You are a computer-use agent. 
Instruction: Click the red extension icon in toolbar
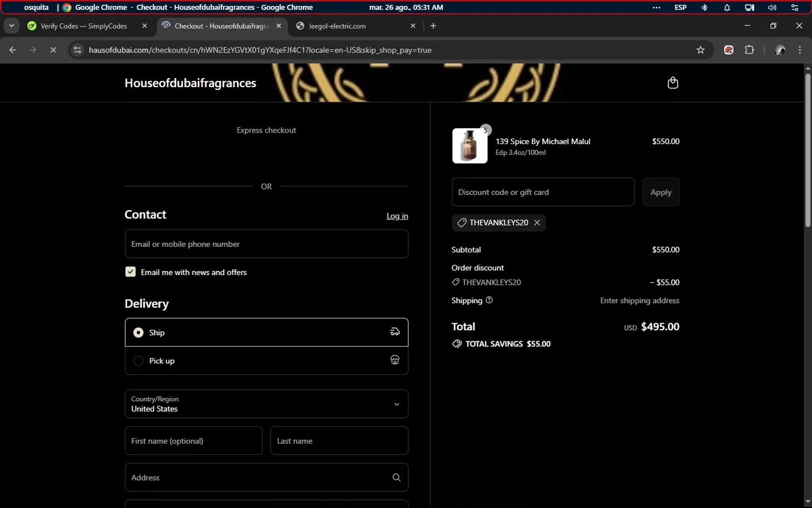pos(729,50)
